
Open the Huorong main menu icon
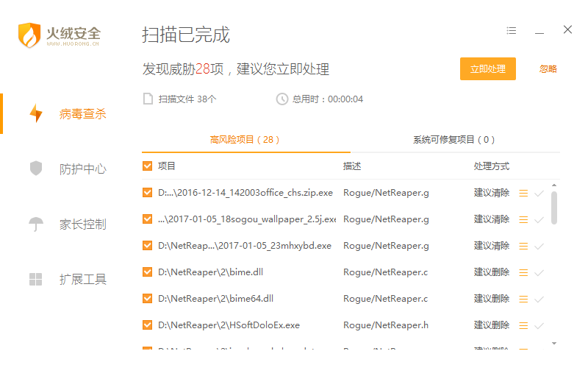pyautogui.click(x=512, y=31)
